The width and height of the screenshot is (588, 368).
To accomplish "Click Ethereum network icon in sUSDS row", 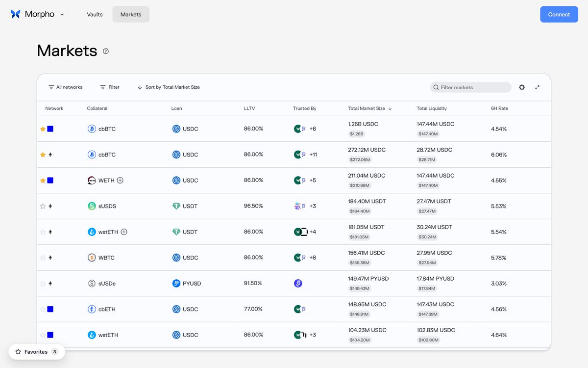I will 50,206.
